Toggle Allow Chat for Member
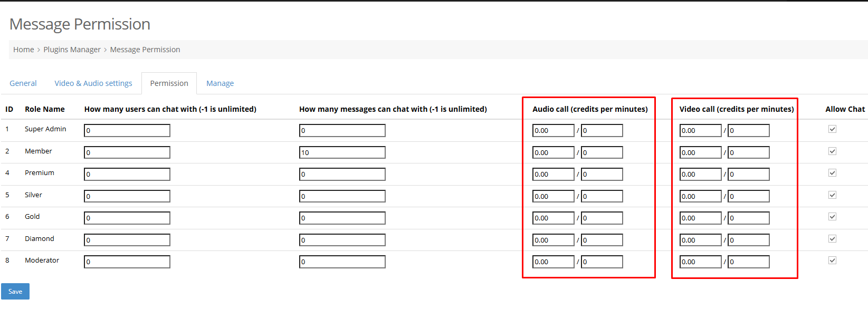 832,151
